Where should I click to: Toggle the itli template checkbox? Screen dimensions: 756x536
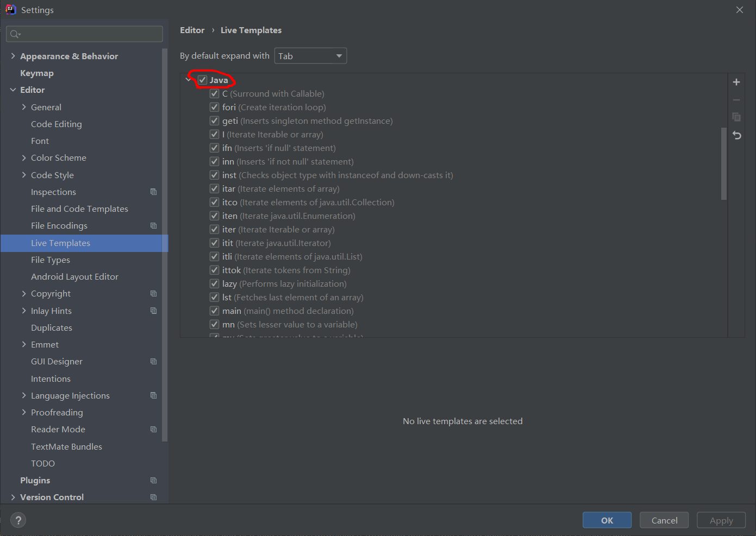point(215,256)
